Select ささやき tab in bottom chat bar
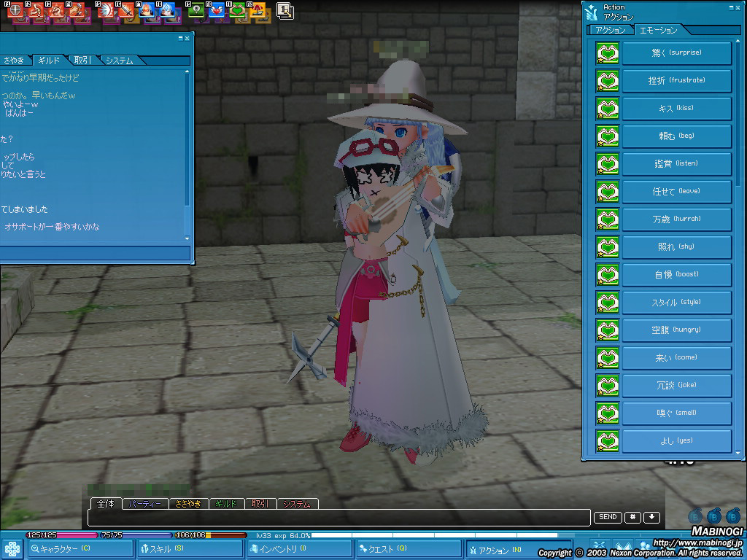The width and height of the screenshot is (747, 560). point(189,504)
